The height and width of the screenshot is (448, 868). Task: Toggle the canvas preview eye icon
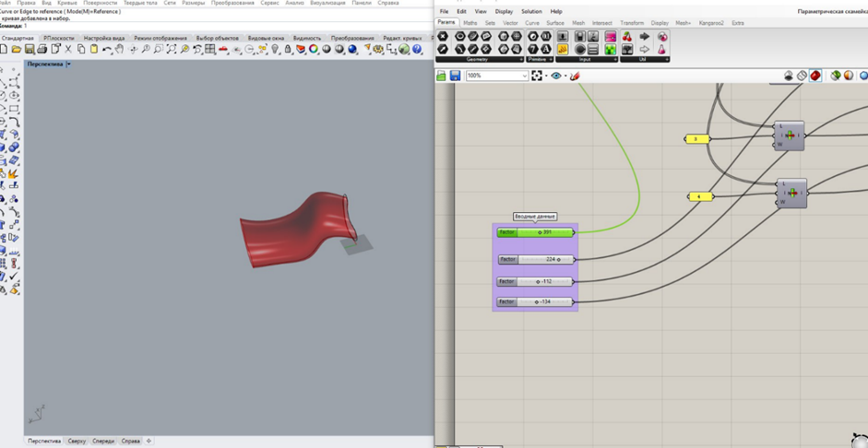[x=555, y=76]
